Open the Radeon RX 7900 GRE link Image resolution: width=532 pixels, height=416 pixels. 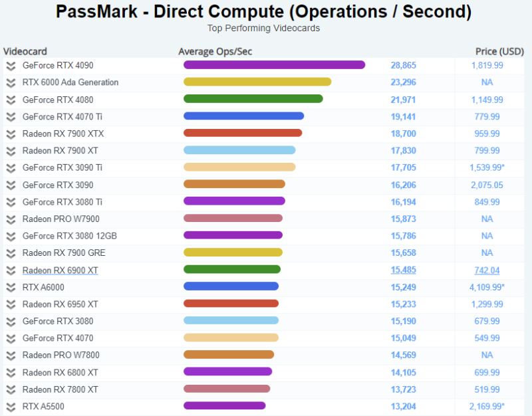click(64, 253)
